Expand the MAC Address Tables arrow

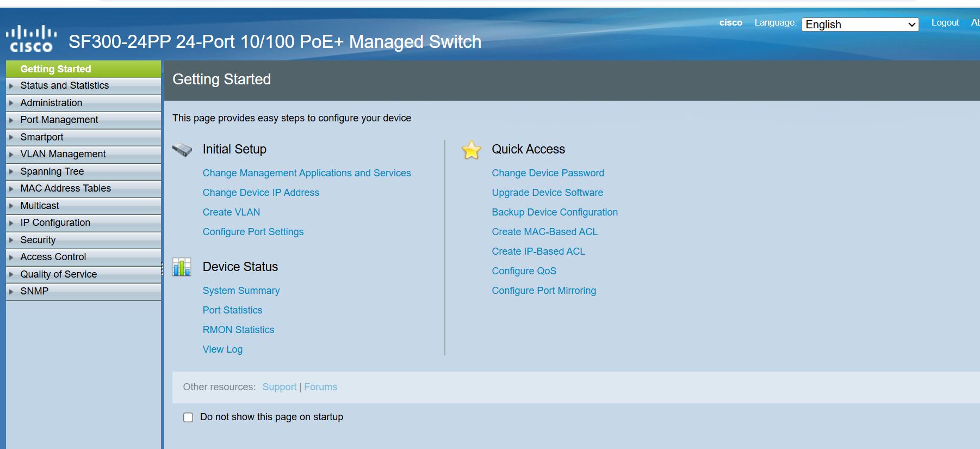click(x=11, y=189)
